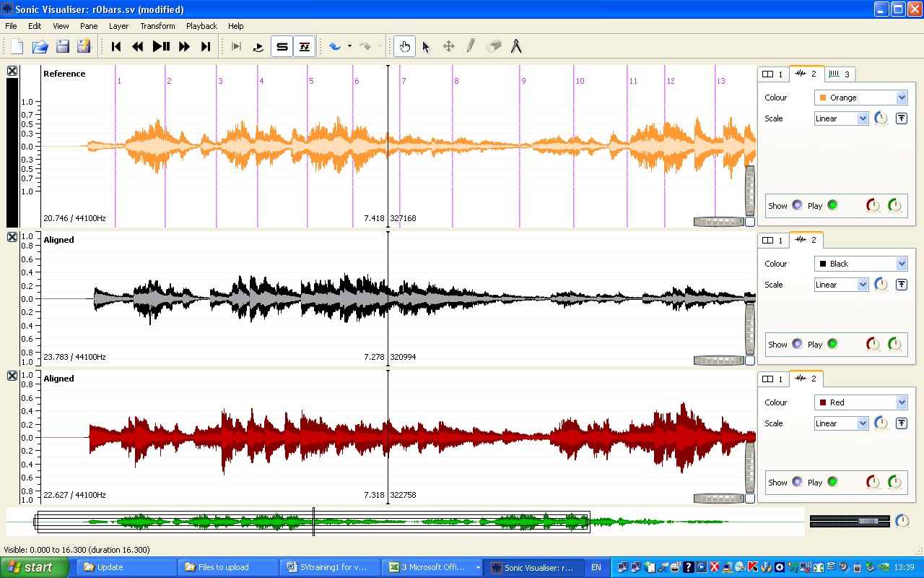Select the Measure compass tool
The image size is (924, 578).
click(515, 46)
